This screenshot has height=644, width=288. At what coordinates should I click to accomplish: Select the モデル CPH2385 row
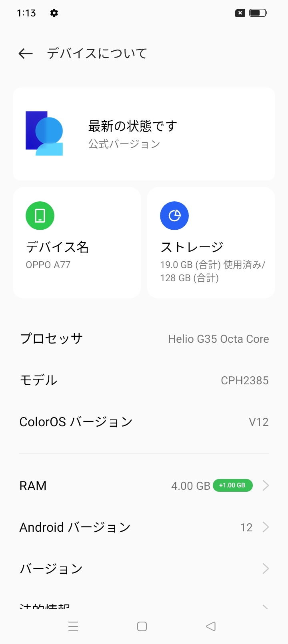click(144, 380)
